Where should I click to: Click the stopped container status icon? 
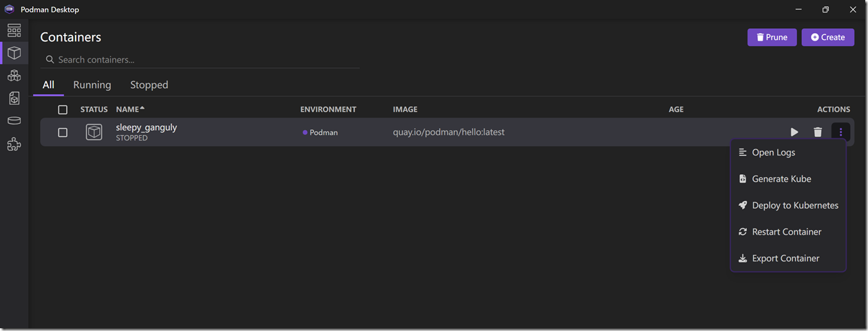[94, 132]
